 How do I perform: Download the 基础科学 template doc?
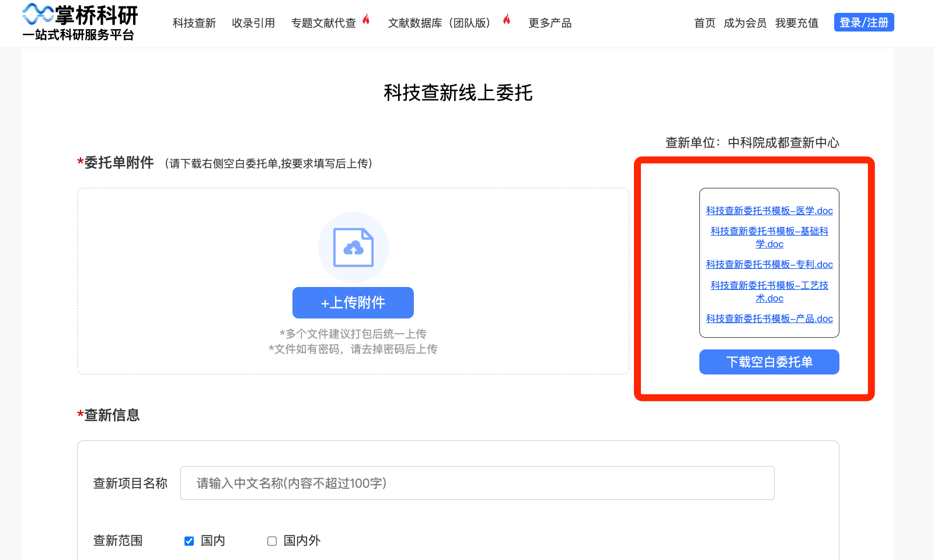pyautogui.click(x=769, y=237)
